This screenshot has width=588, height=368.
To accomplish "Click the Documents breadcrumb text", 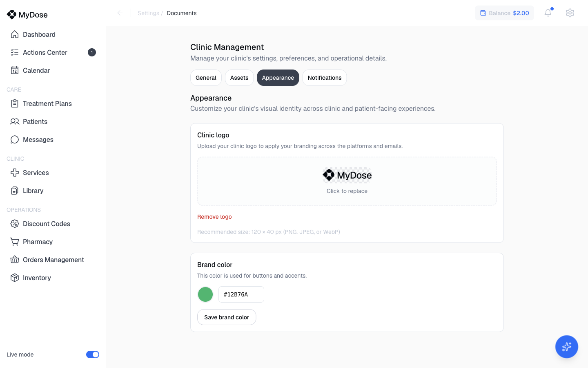I will coord(182,13).
